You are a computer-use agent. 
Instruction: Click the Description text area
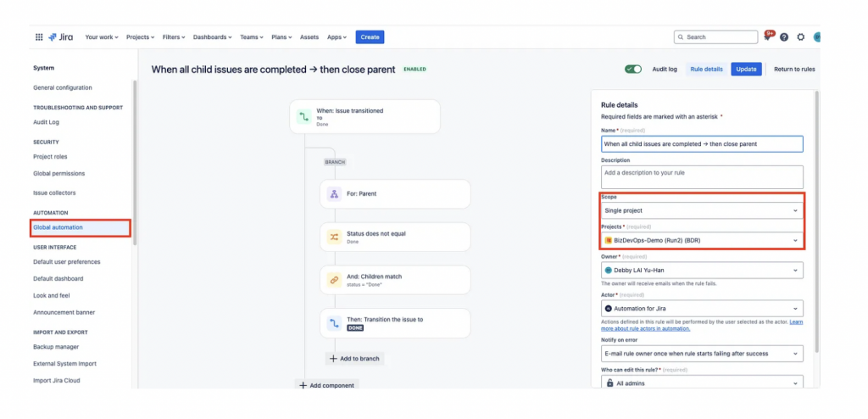pyautogui.click(x=702, y=177)
